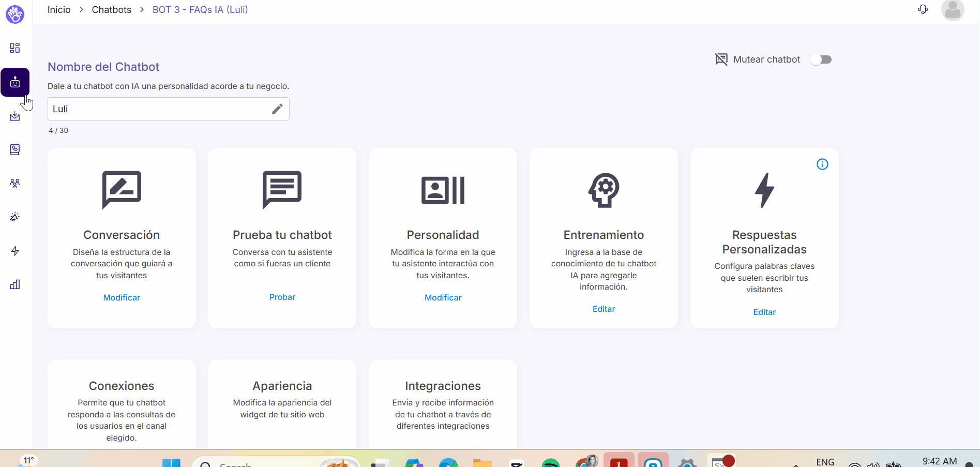The width and height of the screenshot is (980, 467).
Task: Click the '4 / 30' character counter
Action: (58, 130)
